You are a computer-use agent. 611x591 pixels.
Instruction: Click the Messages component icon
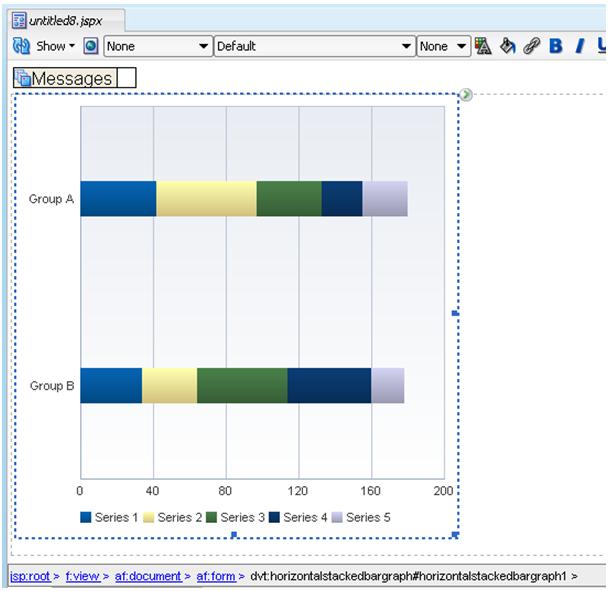tap(23, 78)
